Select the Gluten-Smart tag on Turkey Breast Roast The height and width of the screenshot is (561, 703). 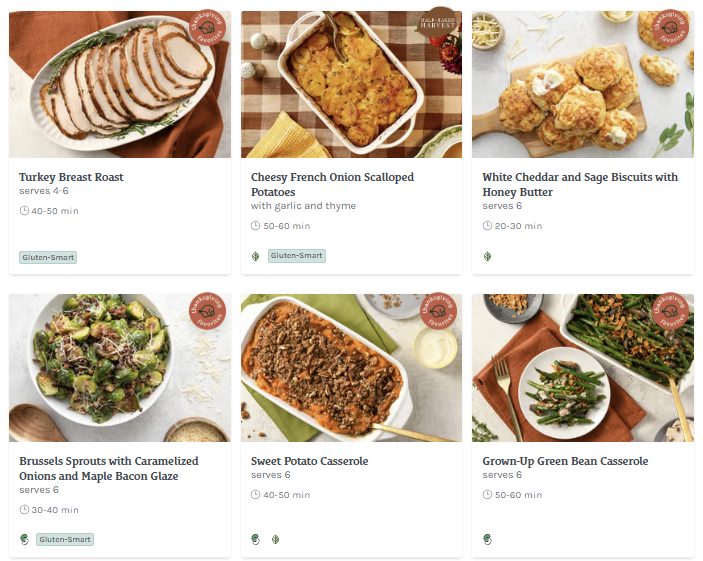point(48,257)
